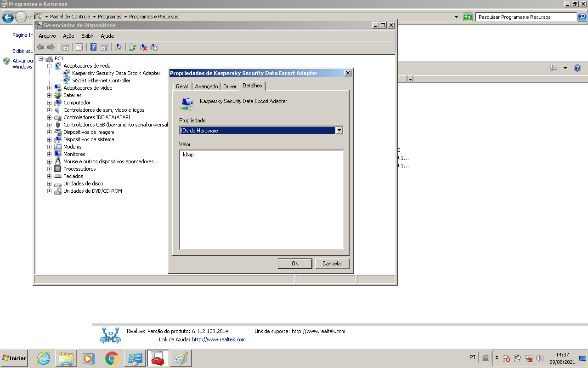Open the Ajuda menu
Viewport: 588px width, 368px height.
point(107,36)
